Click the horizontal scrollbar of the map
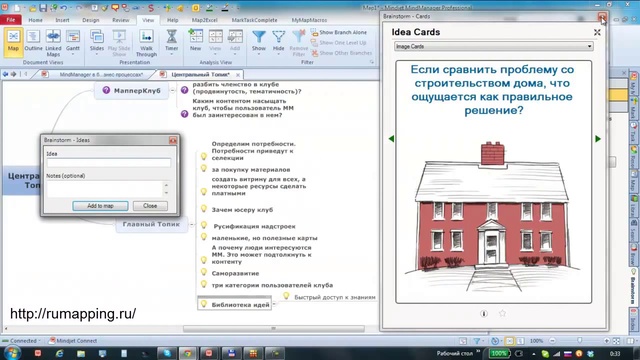 (x=273, y=329)
